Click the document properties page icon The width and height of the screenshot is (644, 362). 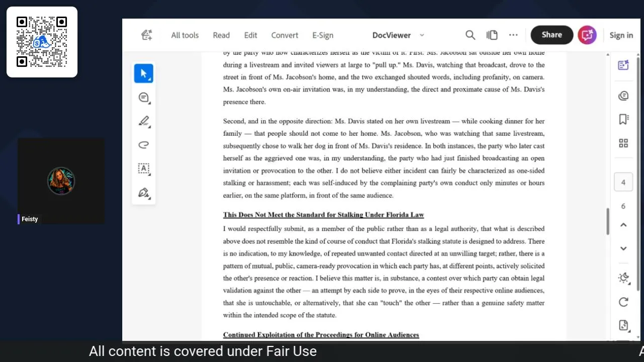(x=623, y=325)
